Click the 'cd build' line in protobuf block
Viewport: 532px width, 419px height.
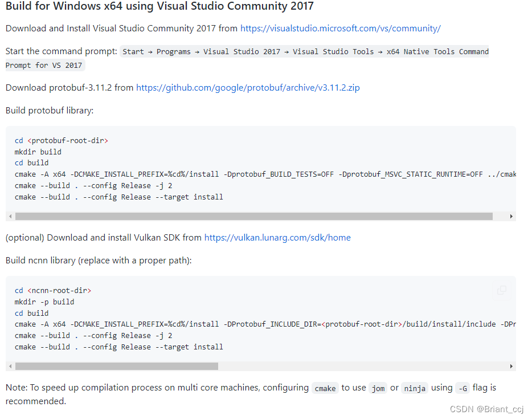tap(31, 163)
